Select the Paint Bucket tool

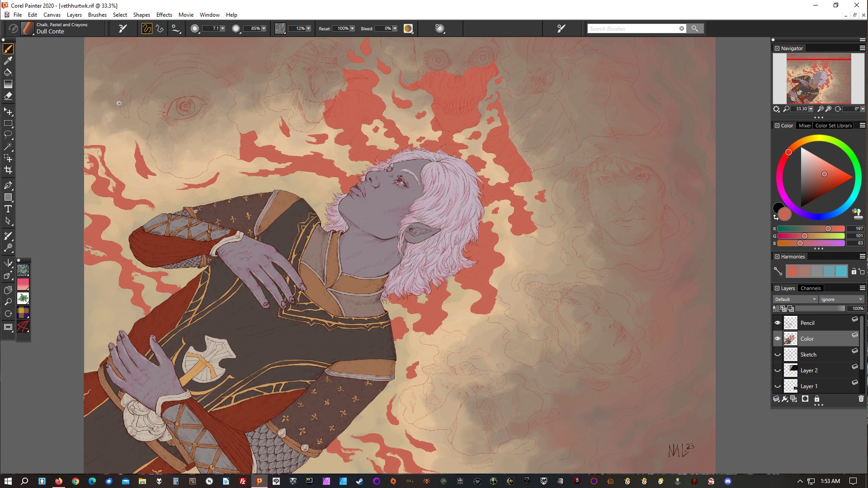(8, 72)
